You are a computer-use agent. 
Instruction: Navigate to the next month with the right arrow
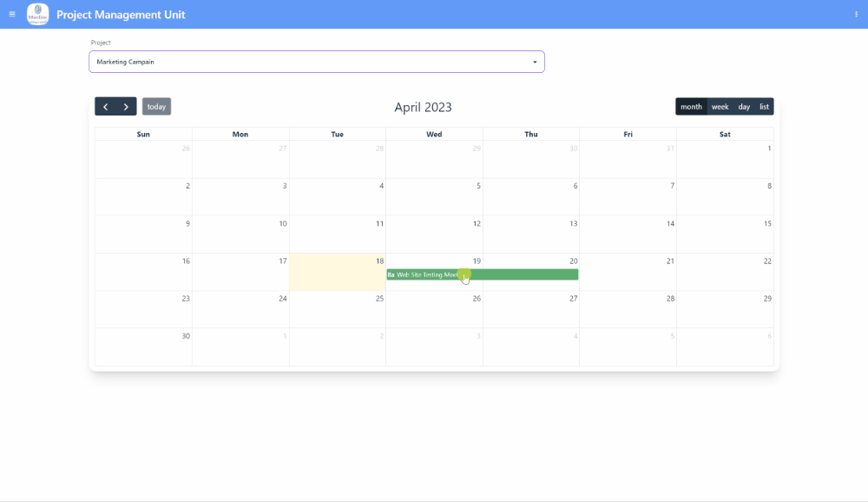point(126,106)
